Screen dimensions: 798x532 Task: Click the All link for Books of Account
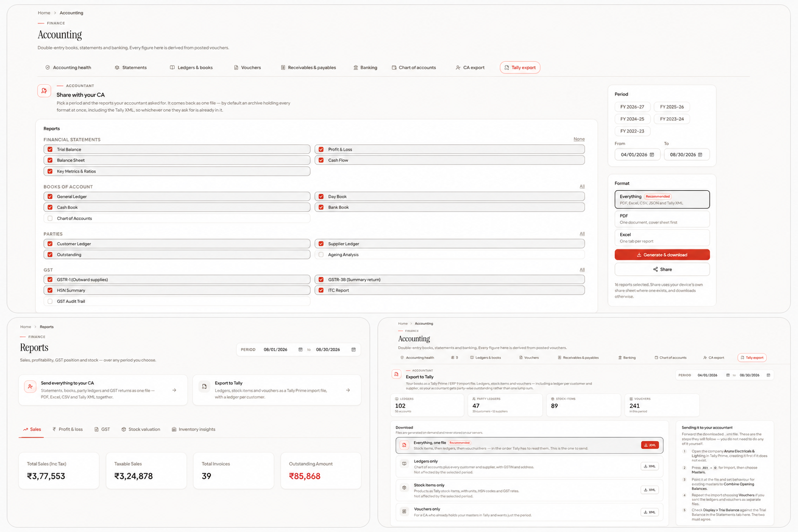click(582, 187)
